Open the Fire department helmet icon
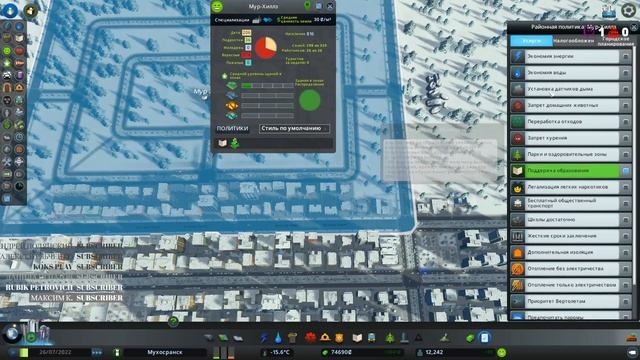This screenshot has height=360, width=640. (325, 338)
